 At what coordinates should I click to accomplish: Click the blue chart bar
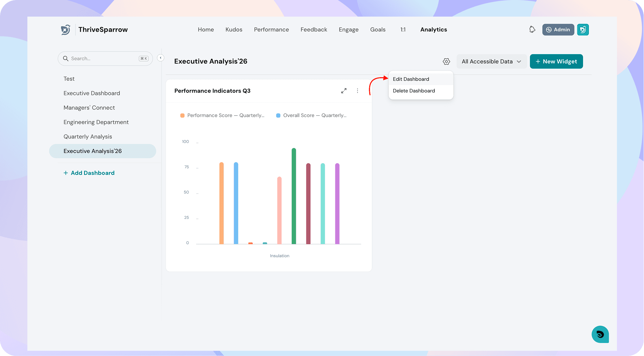[236, 203]
